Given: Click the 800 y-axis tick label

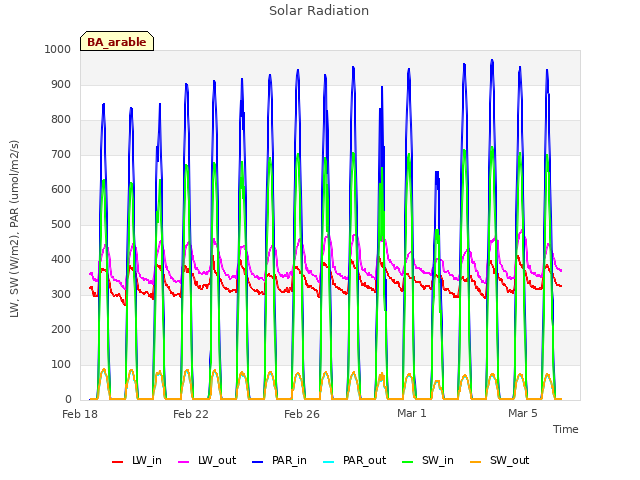Looking at the screenshot, I should [x=61, y=120].
